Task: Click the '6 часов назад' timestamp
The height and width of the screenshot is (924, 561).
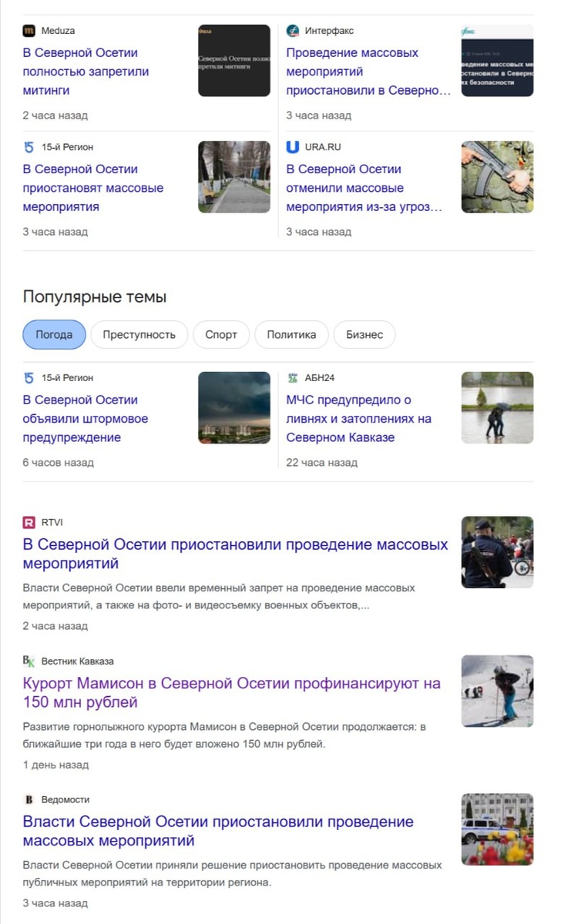Action: click(x=59, y=463)
